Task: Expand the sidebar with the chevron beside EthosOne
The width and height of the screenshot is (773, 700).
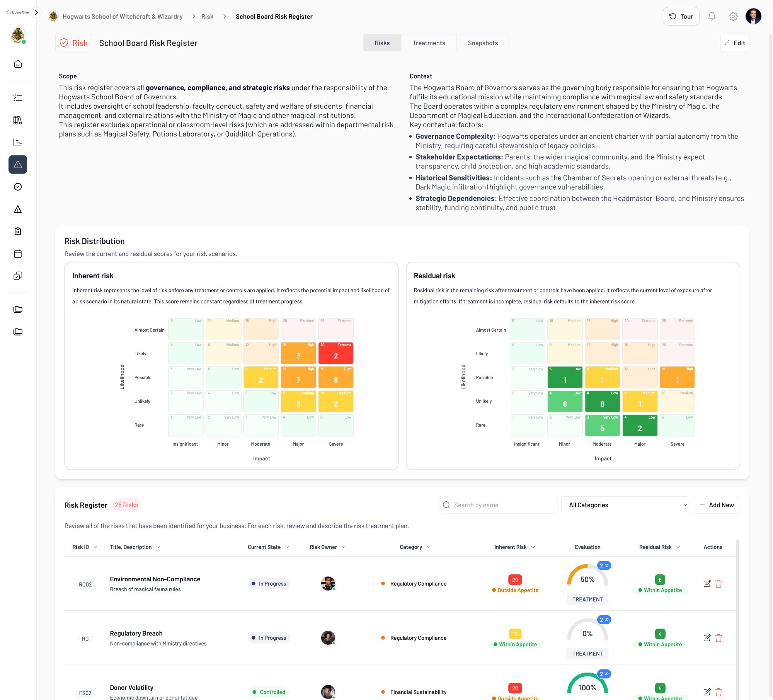Action: pos(36,12)
